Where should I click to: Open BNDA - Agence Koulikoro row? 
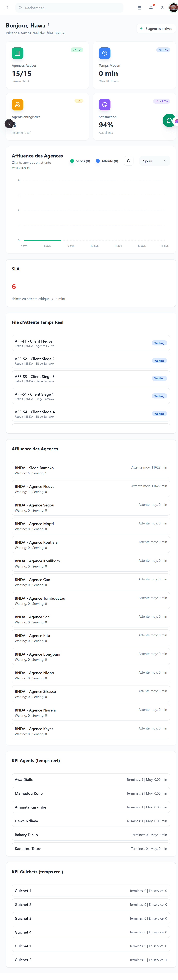91,563
